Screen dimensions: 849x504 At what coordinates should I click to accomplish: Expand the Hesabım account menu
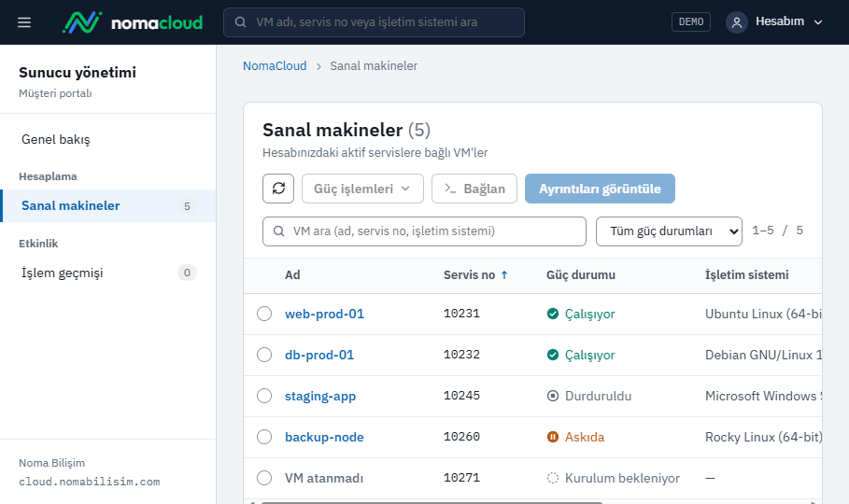775,22
